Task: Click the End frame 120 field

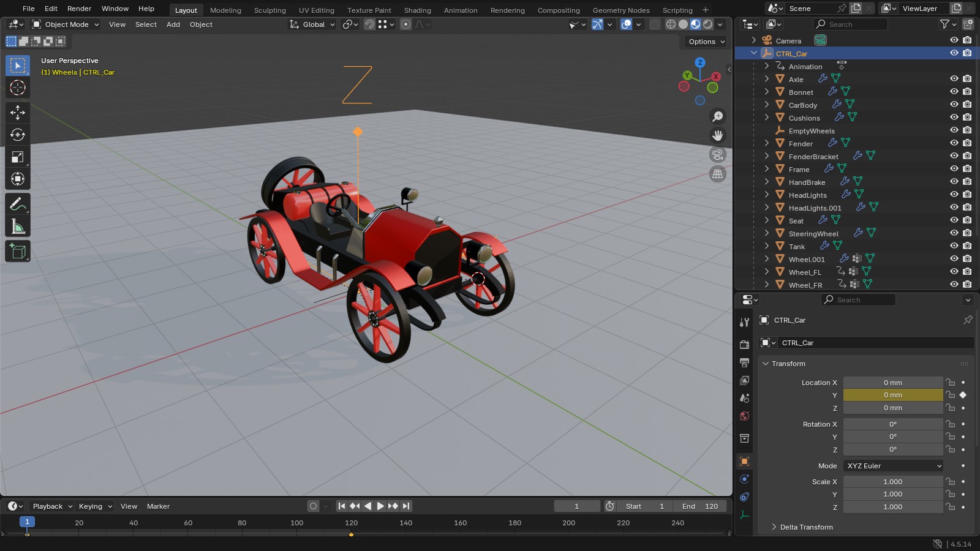Action: (x=700, y=506)
